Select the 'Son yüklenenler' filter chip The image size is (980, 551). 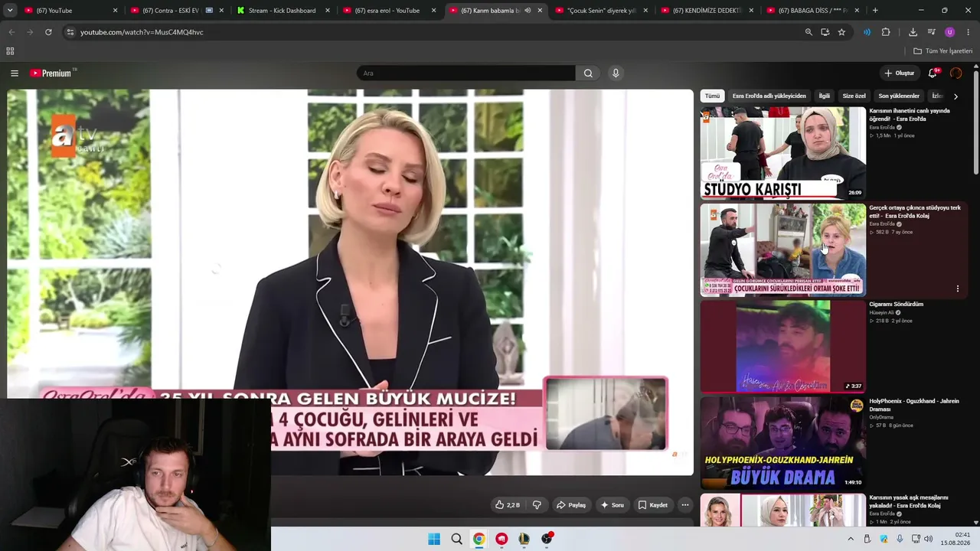tap(899, 96)
